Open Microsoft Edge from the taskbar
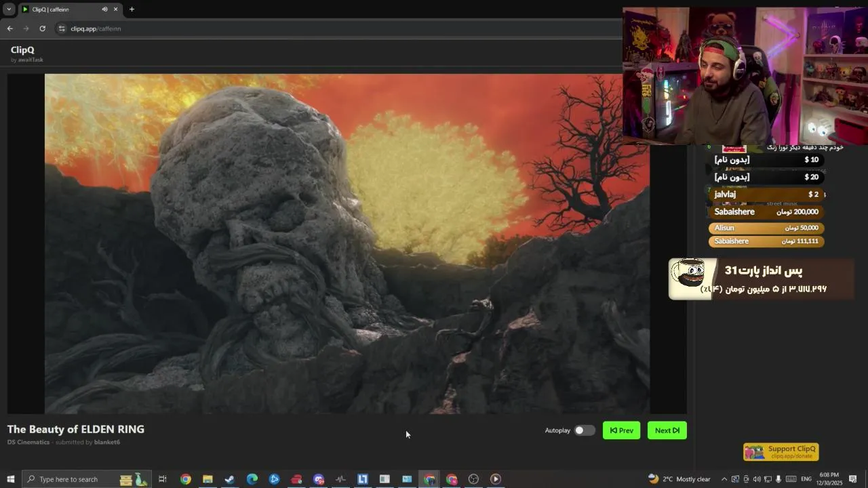868x488 pixels. click(x=252, y=479)
